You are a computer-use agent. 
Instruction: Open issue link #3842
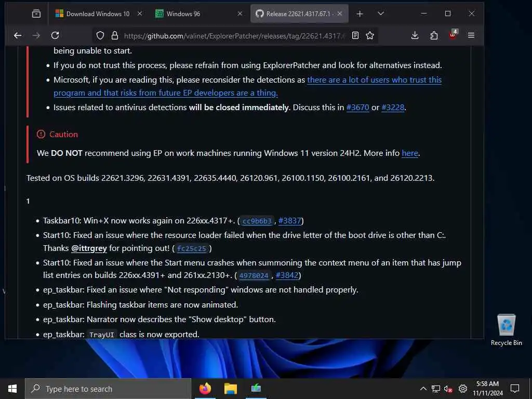(x=287, y=275)
